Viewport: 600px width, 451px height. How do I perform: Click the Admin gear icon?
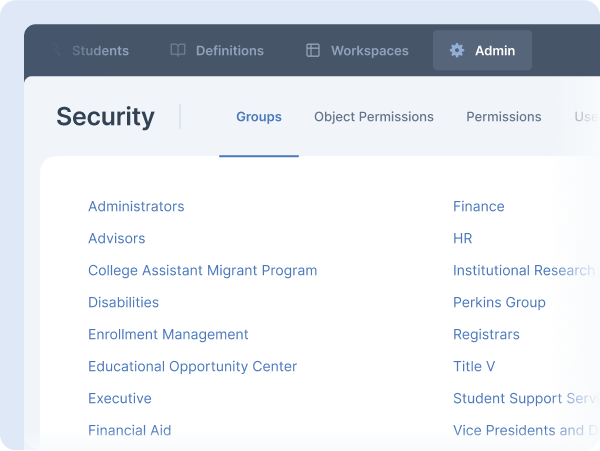tap(457, 50)
